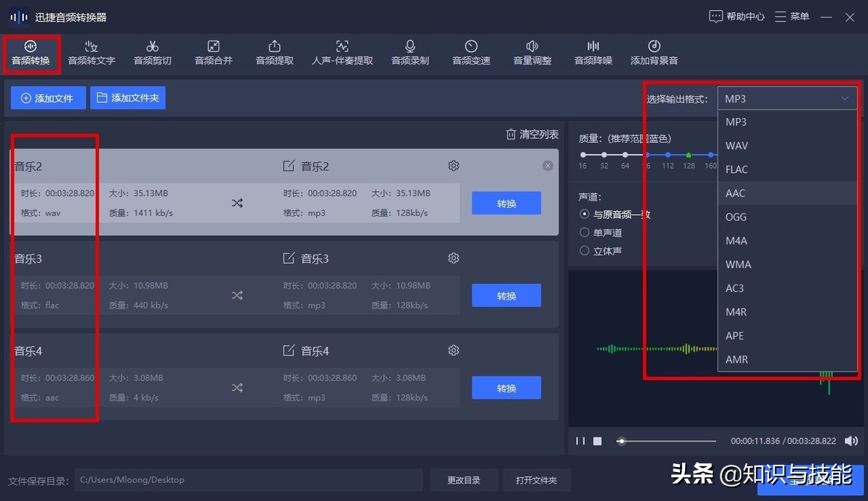
Task: Mute playback with the speaker icon
Action: [x=851, y=441]
